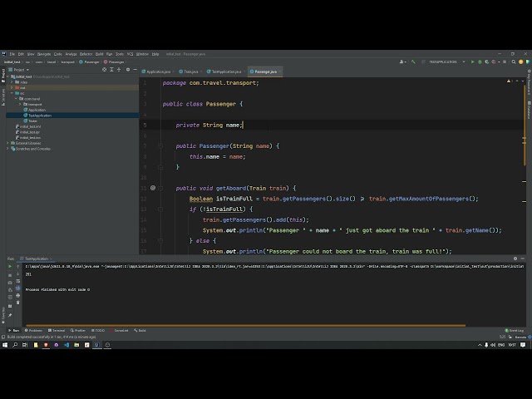Print the Run console output

[18, 296]
